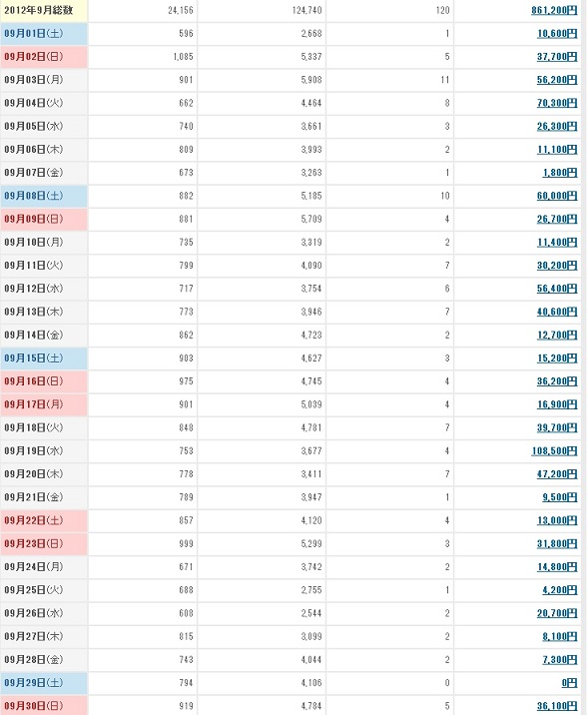Select the 2012年9月総数 header cell

44,11
